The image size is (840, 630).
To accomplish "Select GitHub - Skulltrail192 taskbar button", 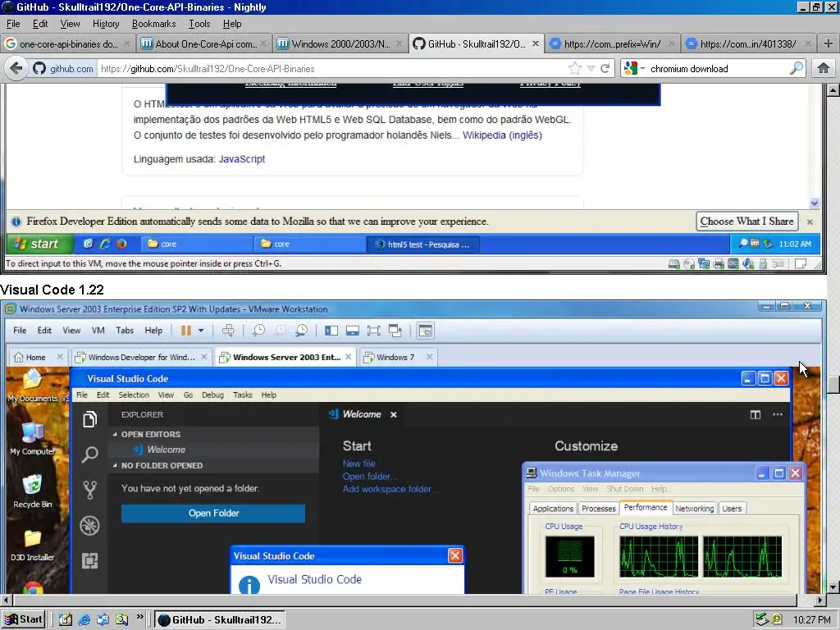I will click(220, 620).
